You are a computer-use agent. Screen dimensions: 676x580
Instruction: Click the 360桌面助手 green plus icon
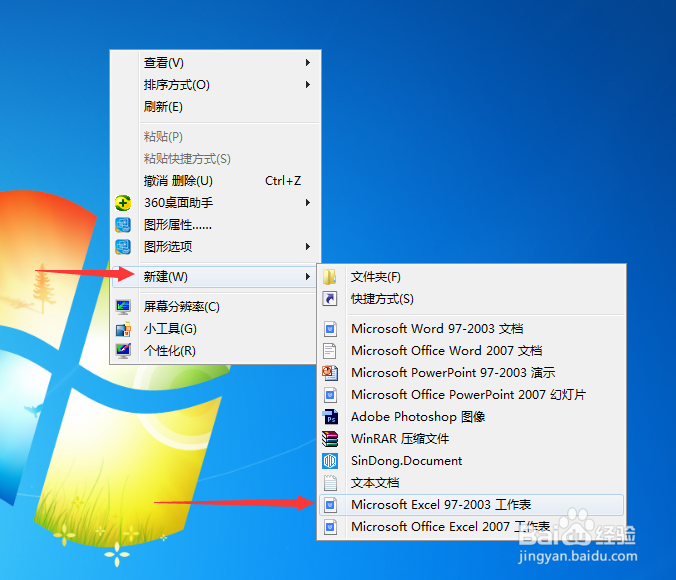123,203
